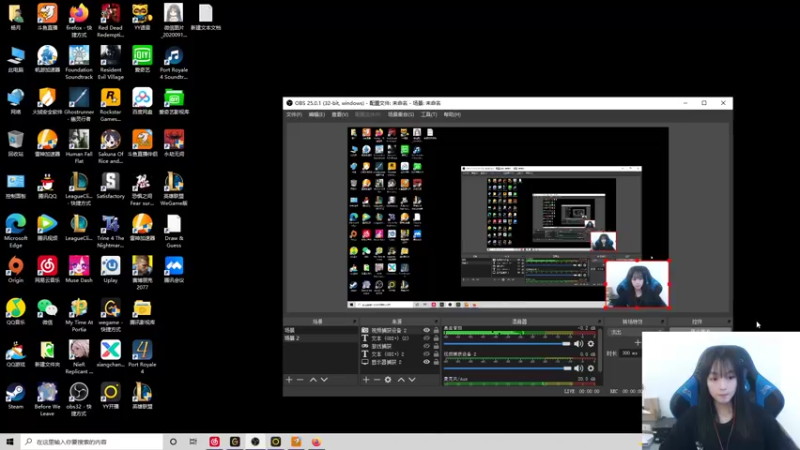Screen dimensions: 800x450
Task: Move selected source up in Sources panel
Action: coord(401,380)
